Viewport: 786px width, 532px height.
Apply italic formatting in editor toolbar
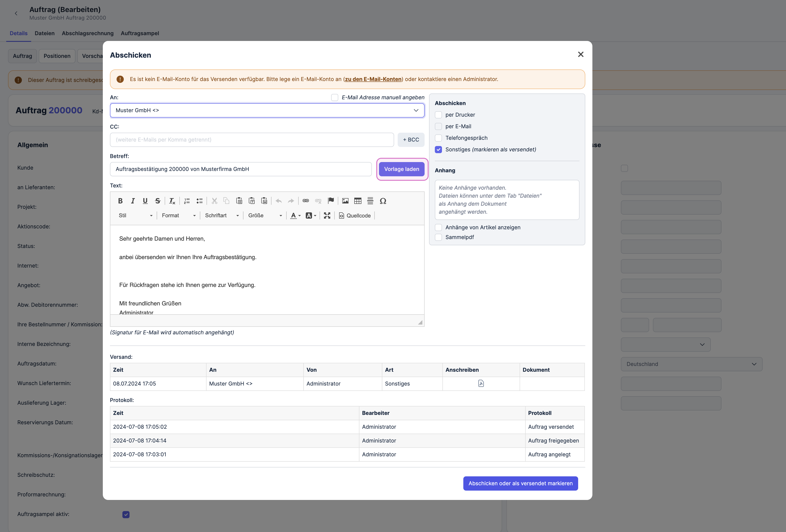pos(133,201)
